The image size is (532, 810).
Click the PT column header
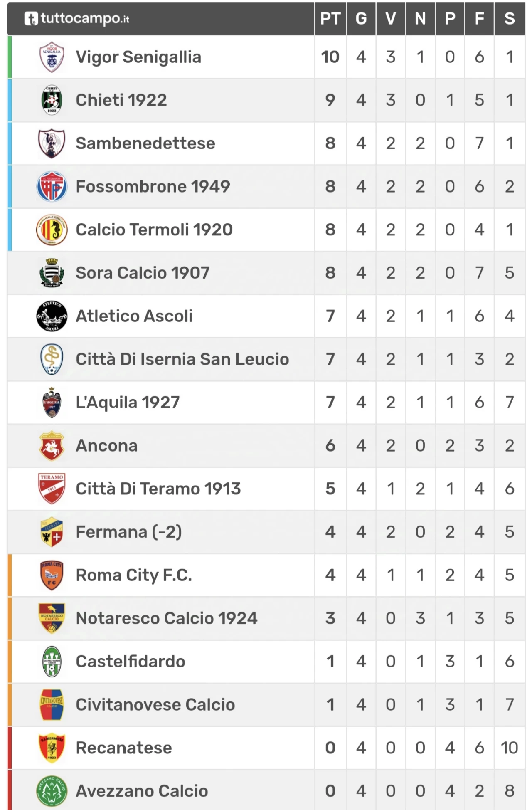click(330, 19)
